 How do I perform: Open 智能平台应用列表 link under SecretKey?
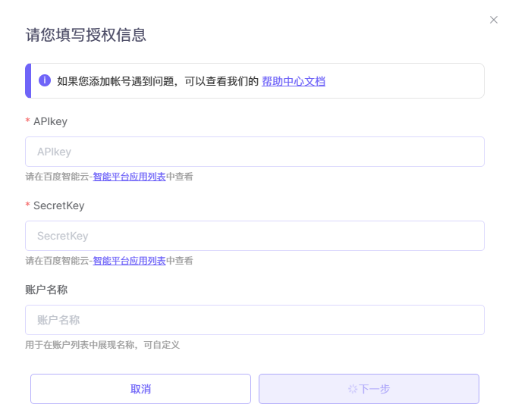(x=129, y=261)
